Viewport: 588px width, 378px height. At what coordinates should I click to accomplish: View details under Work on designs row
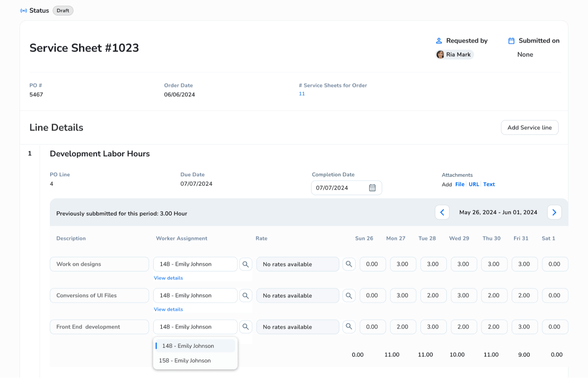(168, 278)
